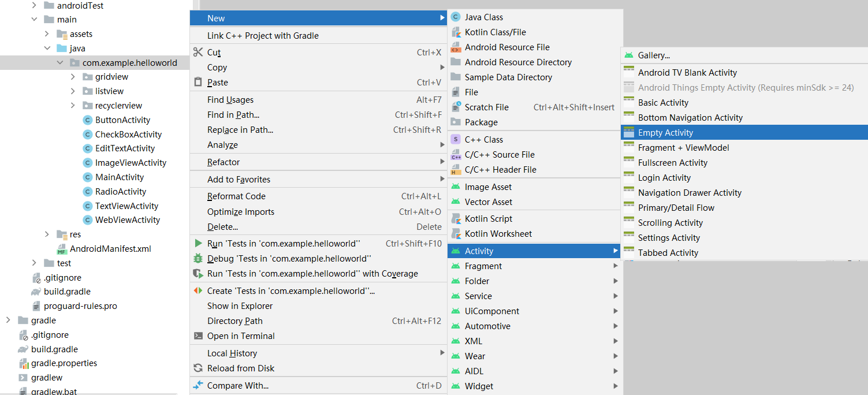Choose Reformat Code menu entry
Viewport: 868px width, 395px height.
[236, 196]
